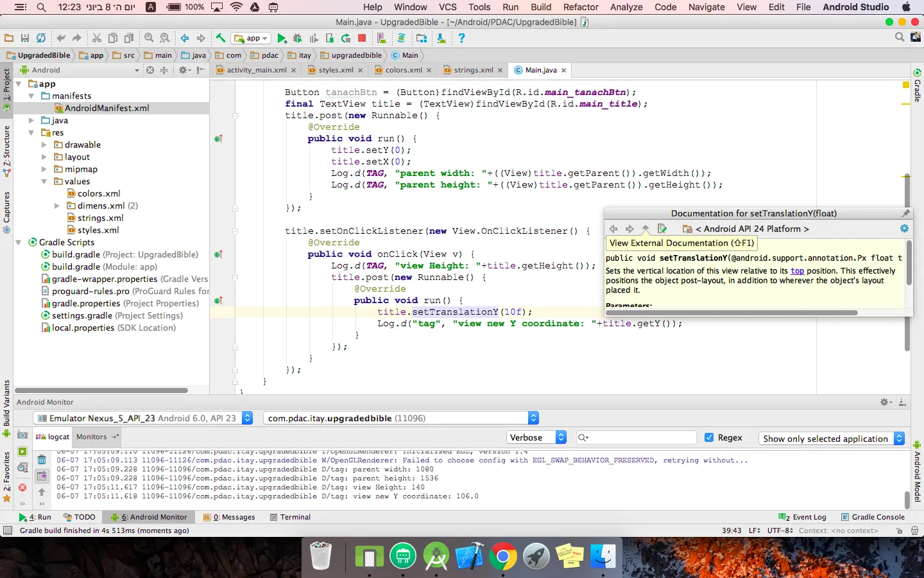The height and width of the screenshot is (578, 924).
Task: Click the logcat search input field
Action: click(x=638, y=437)
